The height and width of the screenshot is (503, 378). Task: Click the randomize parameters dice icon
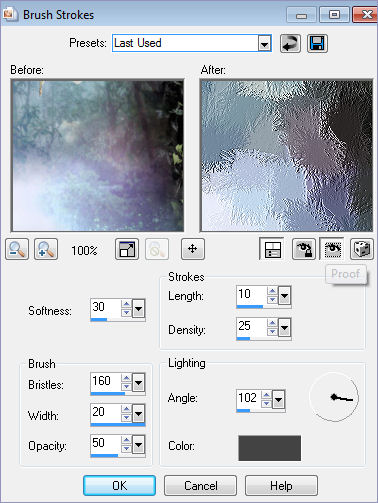[362, 249]
